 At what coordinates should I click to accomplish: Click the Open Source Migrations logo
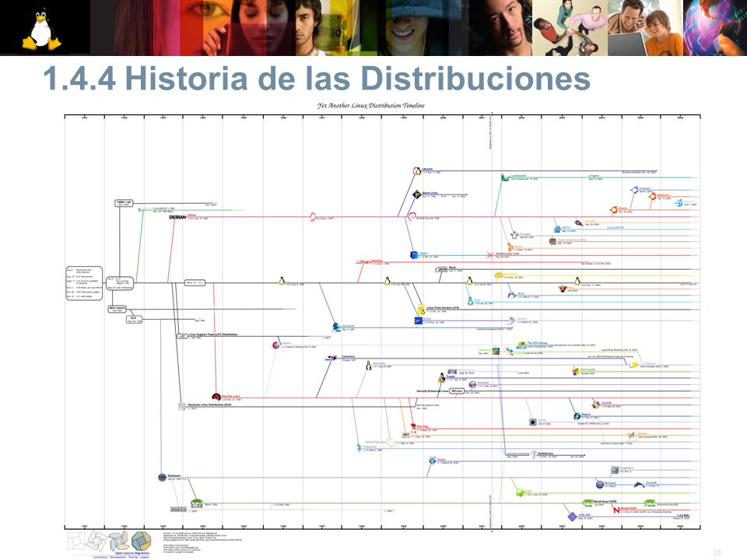110,544
